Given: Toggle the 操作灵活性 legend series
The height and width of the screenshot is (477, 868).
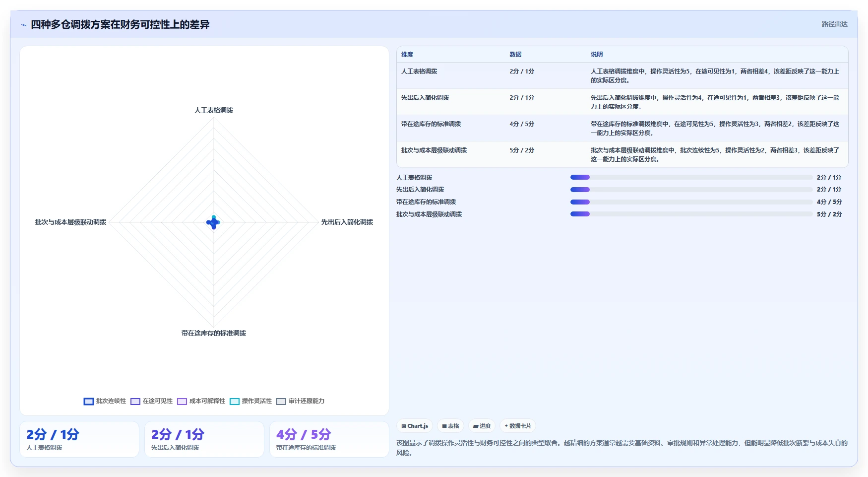Looking at the screenshot, I should click(x=250, y=401).
